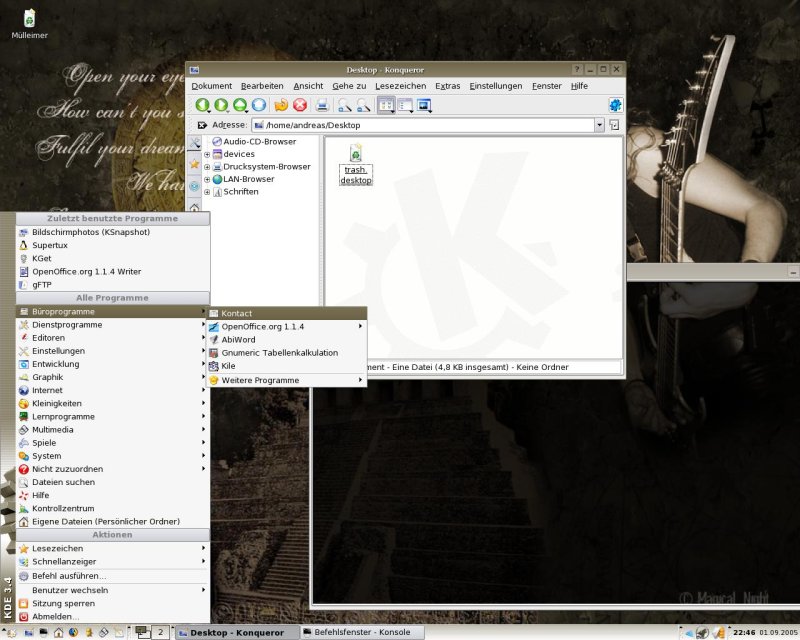The height and width of the screenshot is (640, 800).
Task: Launch Supertux from recent programs
Action: coord(113,245)
